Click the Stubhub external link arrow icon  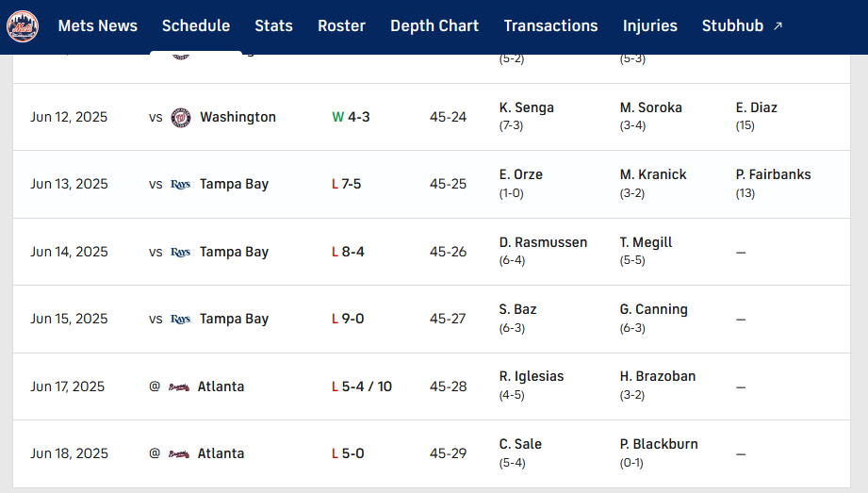coord(778,26)
